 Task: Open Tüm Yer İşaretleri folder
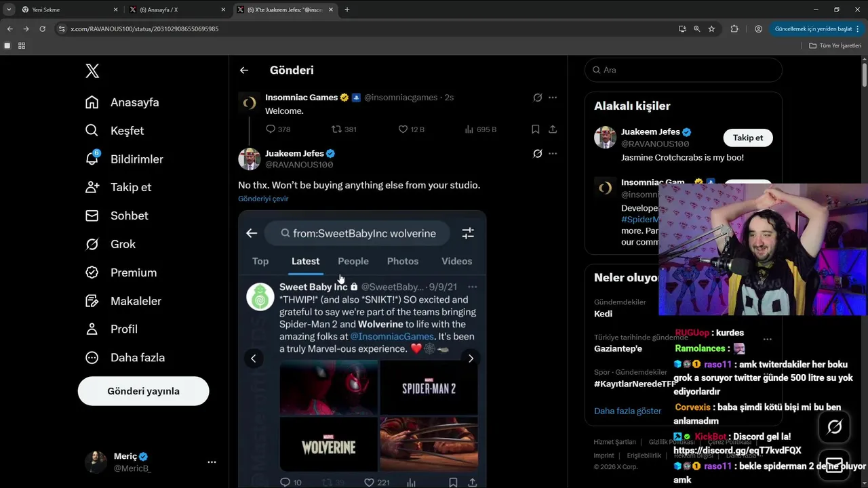coord(835,45)
